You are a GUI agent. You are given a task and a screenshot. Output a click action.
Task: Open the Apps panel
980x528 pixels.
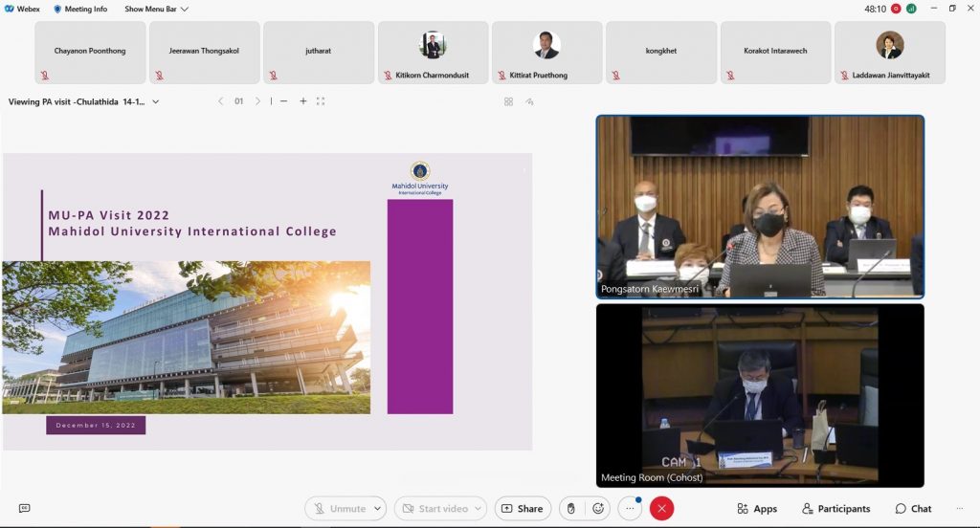click(757, 509)
